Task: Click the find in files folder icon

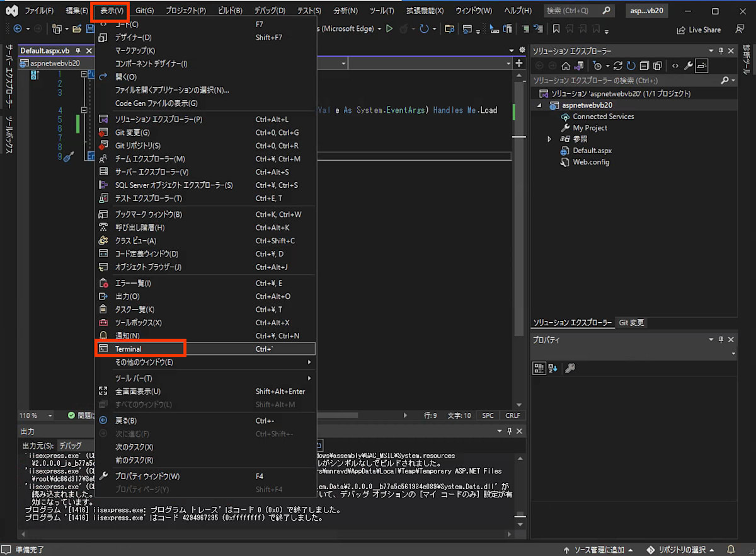Action: pyautogui.click(x=449, y=29)
